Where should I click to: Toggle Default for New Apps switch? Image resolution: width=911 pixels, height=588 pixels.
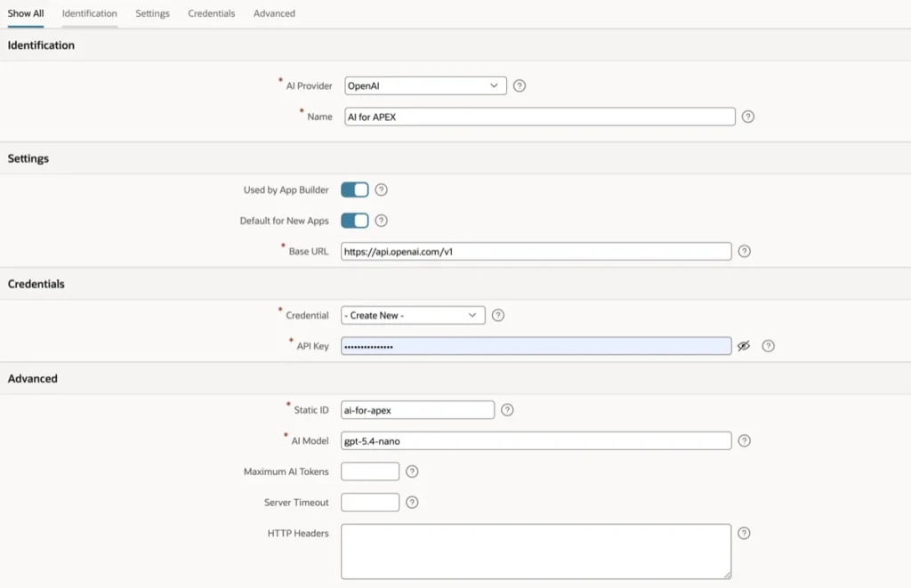(354, 221)
